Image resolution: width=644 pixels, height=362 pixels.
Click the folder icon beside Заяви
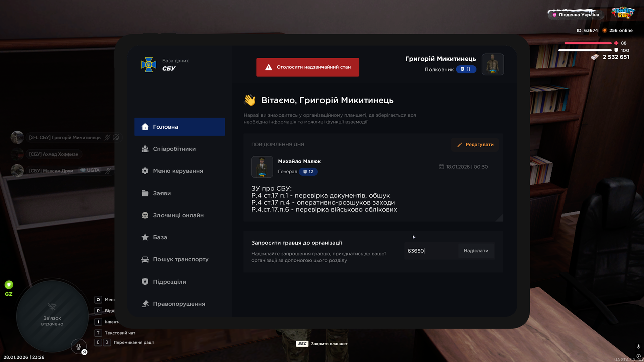click(x=145, y=193)
